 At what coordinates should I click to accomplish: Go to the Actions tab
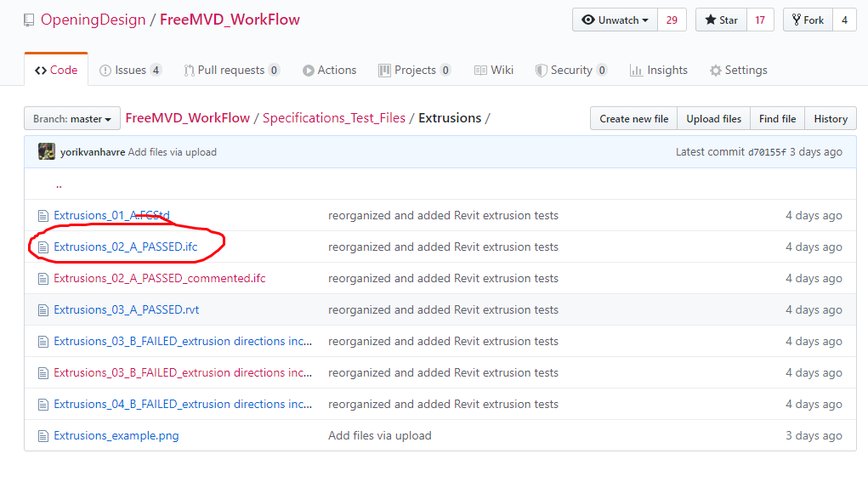tap(329, 71)
